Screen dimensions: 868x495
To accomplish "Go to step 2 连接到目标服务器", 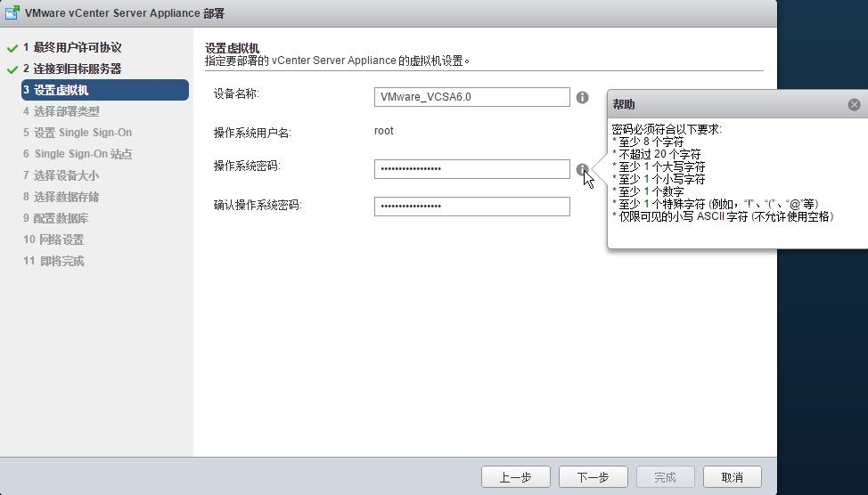I will (x=72, y=69).
